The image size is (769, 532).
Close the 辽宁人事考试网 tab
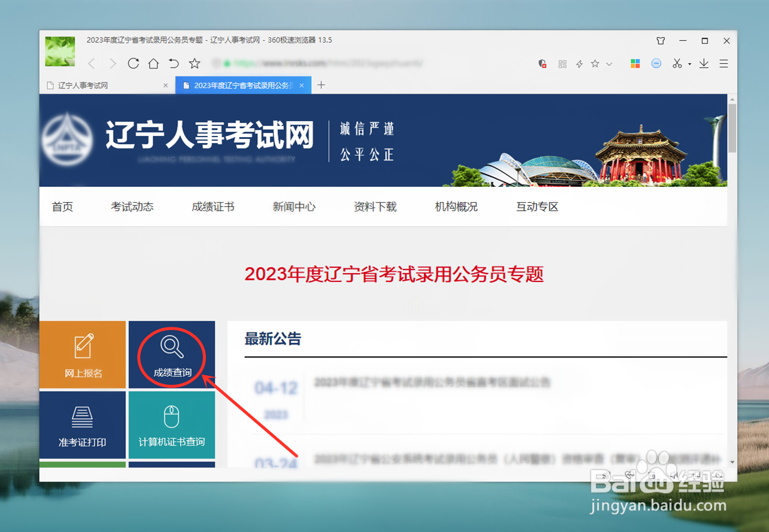[x=166, y=86]
